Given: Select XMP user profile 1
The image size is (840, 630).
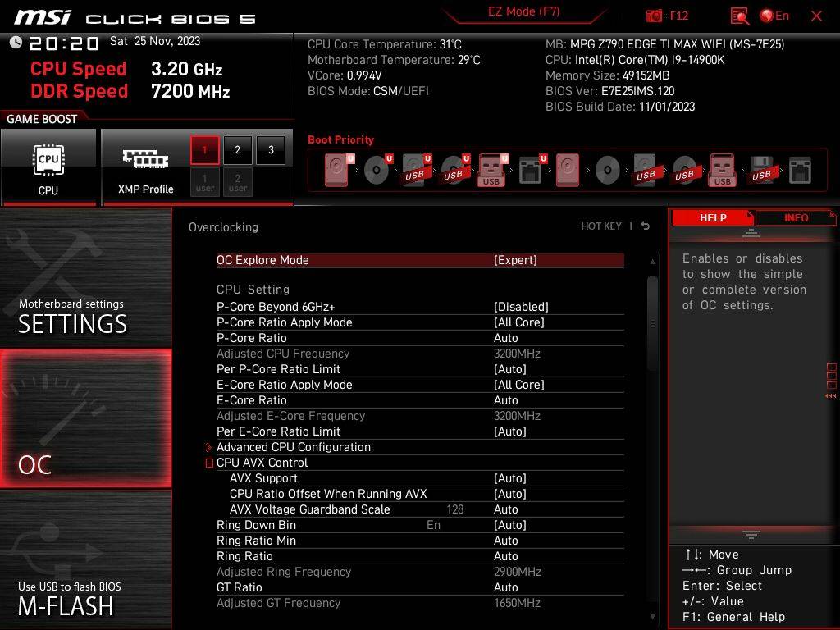Looking at the screenshot, I should click(204, 182).
